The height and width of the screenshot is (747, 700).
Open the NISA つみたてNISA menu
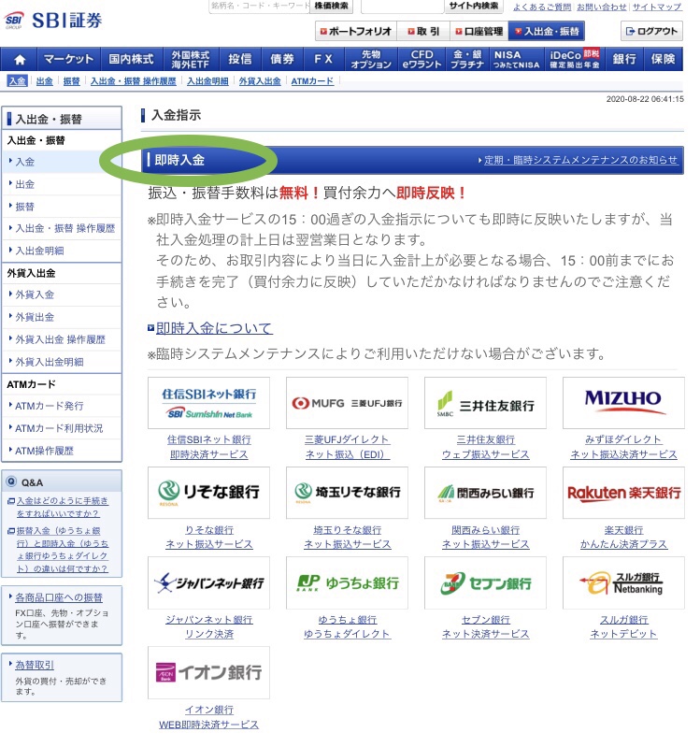[517, 59]
